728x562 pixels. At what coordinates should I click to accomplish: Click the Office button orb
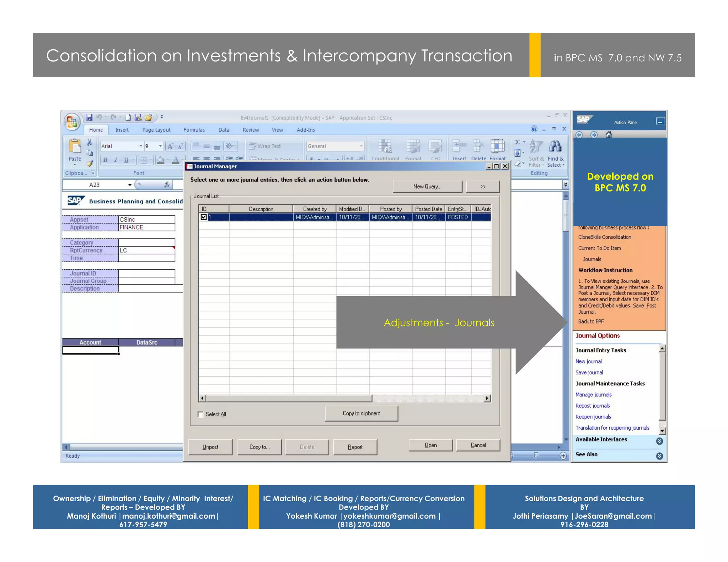[x=71, y=122]
